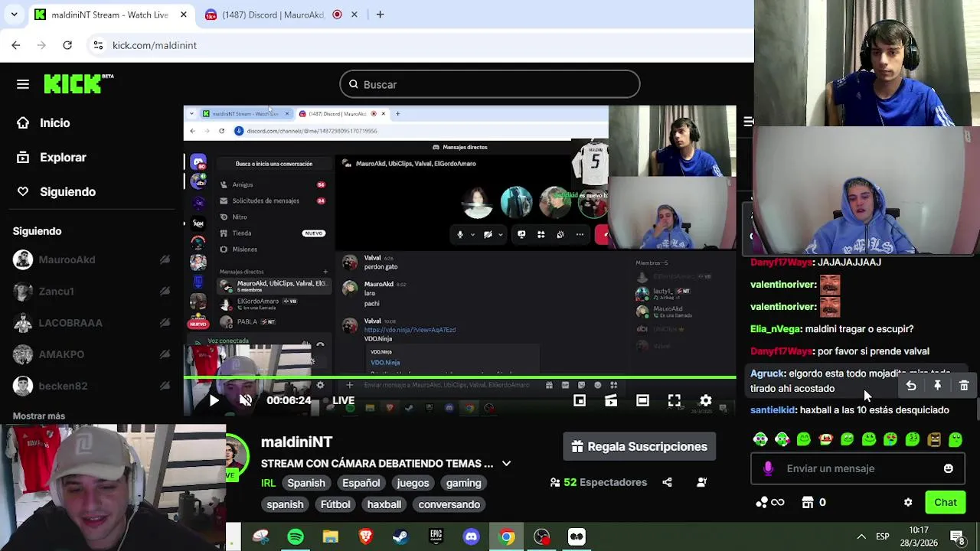Open a new browser tab
The width and height of the screenshot is (980, 551).
(379, 15)
